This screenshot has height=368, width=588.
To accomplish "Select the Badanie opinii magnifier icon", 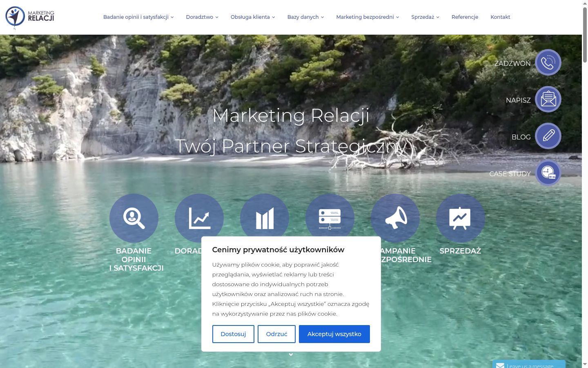I will (x=134, y=218).
